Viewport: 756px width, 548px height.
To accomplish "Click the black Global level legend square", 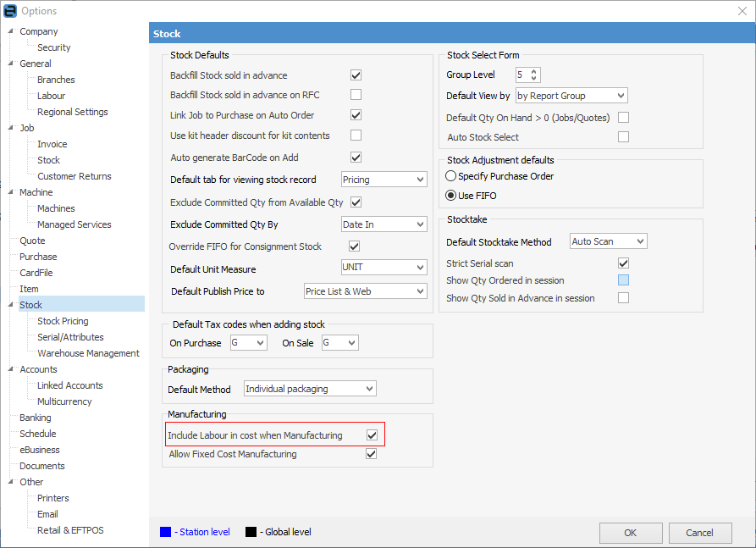I will pos(251,532).
